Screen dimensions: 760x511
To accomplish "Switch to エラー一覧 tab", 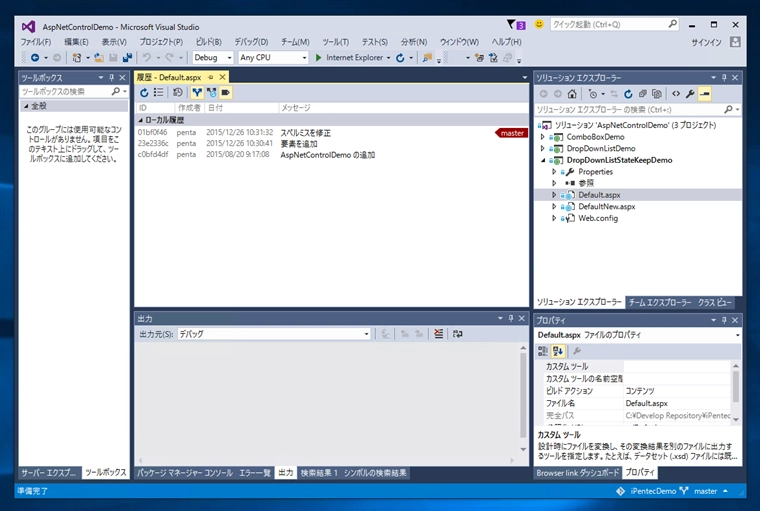I will tap(254, 473).
